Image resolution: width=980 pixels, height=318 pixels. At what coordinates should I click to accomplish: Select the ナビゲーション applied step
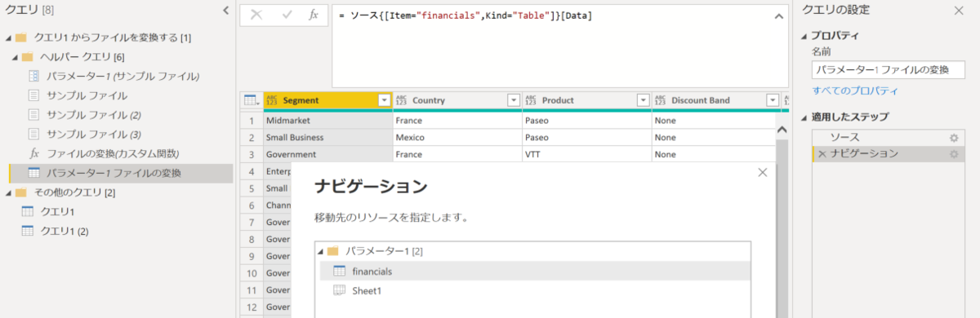point(888,153)
